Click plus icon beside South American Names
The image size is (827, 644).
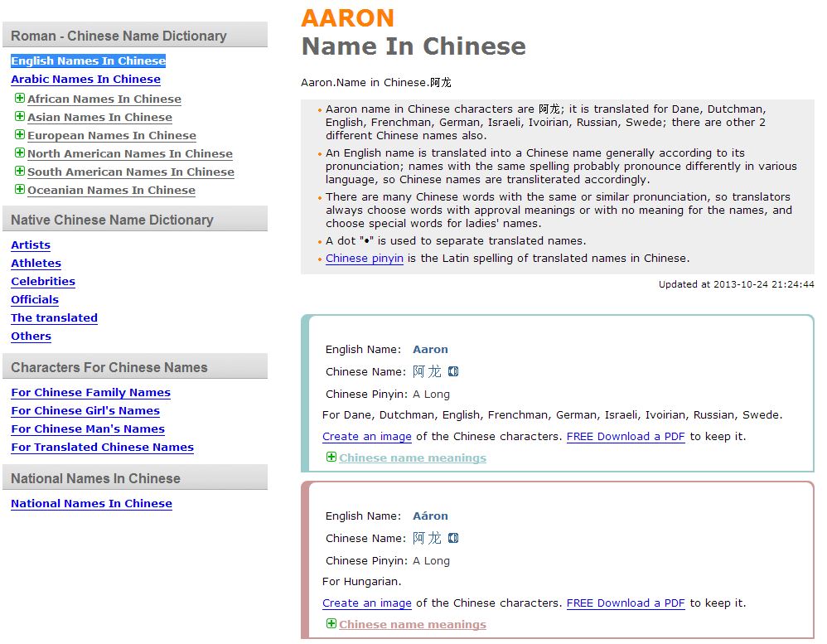19,172
